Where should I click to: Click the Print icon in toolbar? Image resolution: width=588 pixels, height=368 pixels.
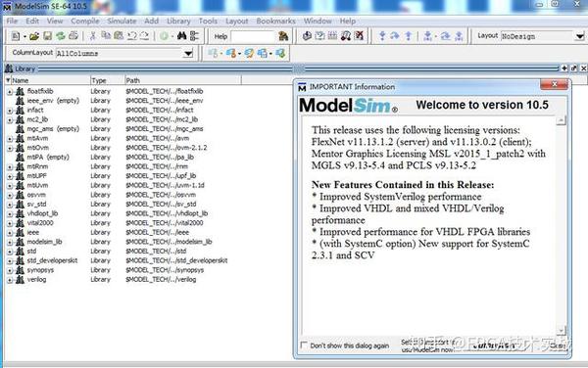coord(73,36)
